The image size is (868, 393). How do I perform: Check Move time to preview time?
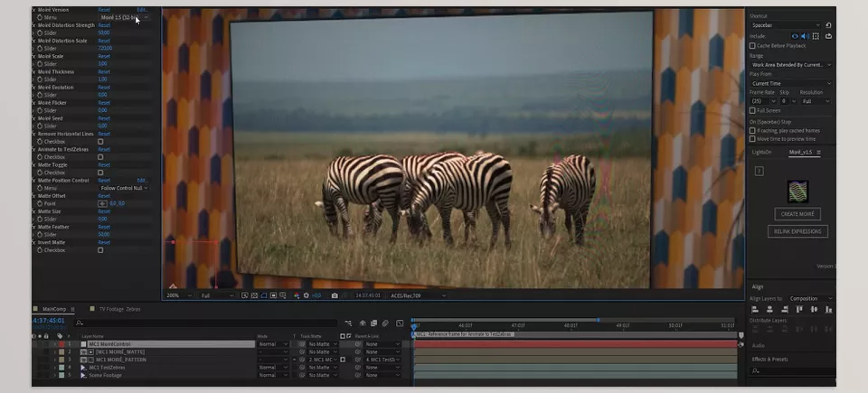pyautogui.click(x=752, y=139)
